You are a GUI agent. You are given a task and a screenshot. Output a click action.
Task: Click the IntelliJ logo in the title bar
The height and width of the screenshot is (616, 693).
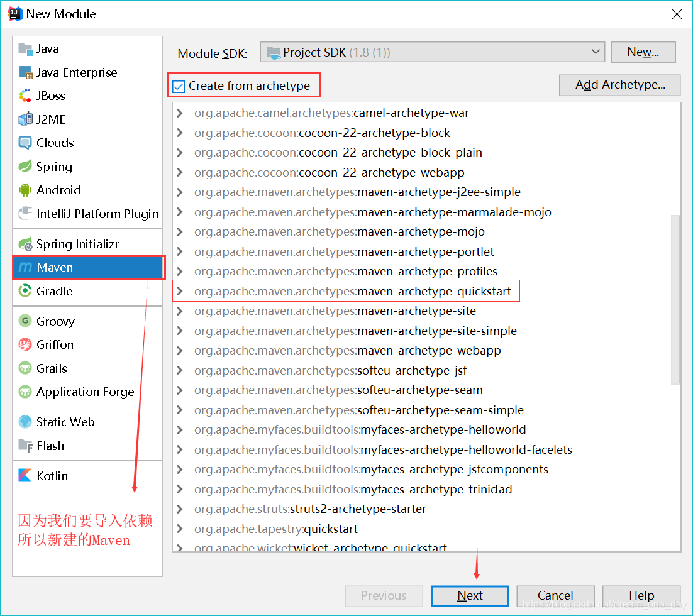coord(14,14)
